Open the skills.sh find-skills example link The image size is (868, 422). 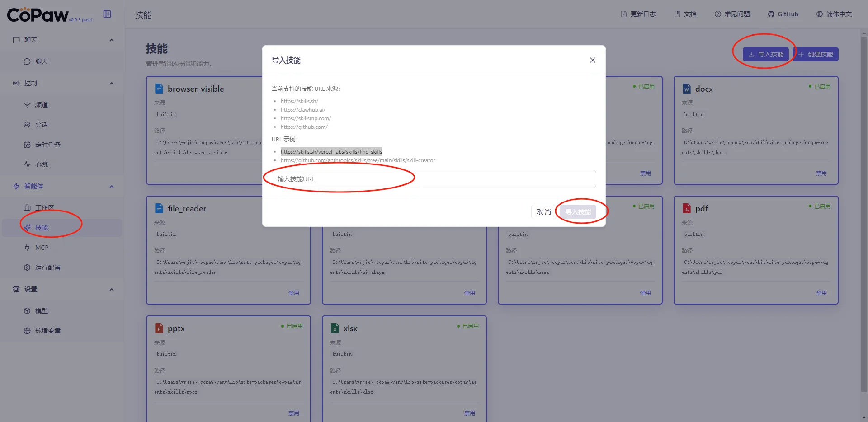[331, 152]
